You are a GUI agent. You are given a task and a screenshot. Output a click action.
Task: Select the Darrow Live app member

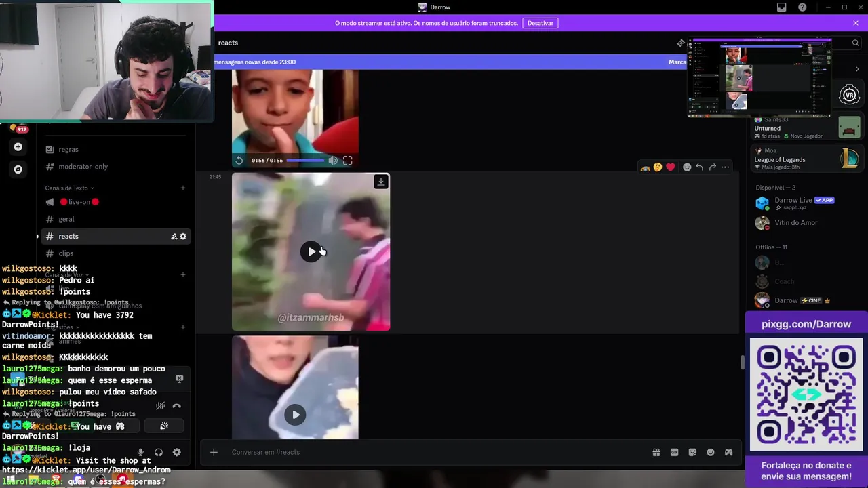tap(807, 203)
